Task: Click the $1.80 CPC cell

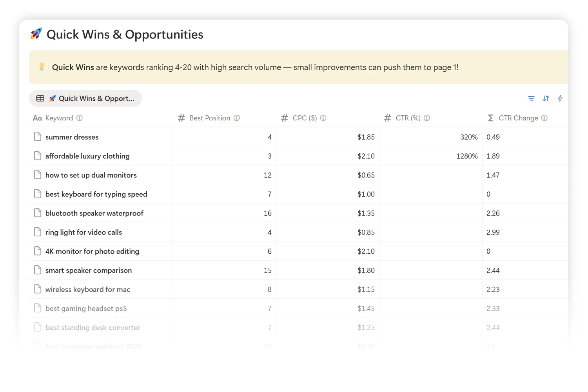Action: (x=328, y=270)
